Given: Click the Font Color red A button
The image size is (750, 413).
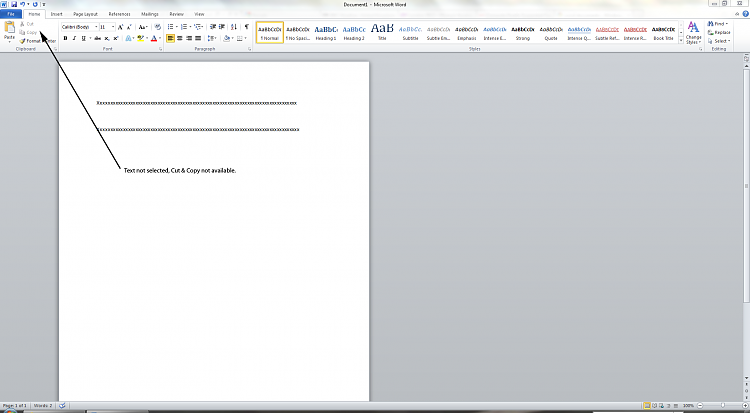Looking at the screenshot, I should coord(154,38).
